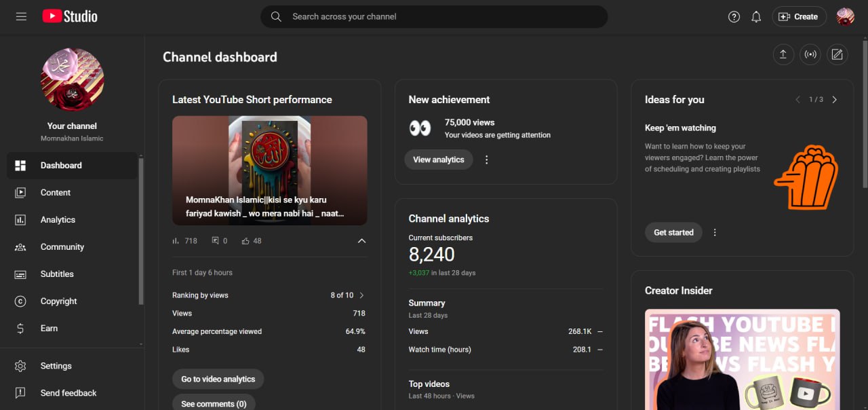
Task: Go to next idea card arrow
Action: pyautogui.click(x=835, y=100)
